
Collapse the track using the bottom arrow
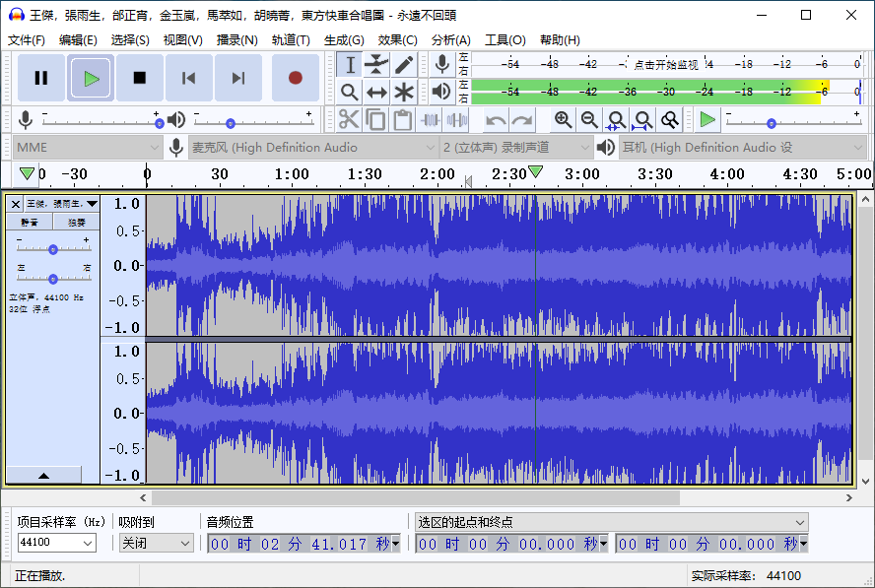point(42,474)
